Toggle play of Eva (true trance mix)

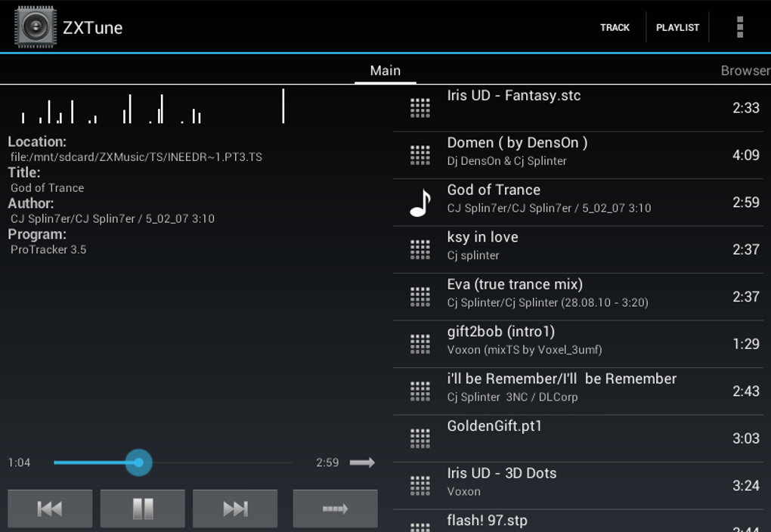tap(418, 296)
